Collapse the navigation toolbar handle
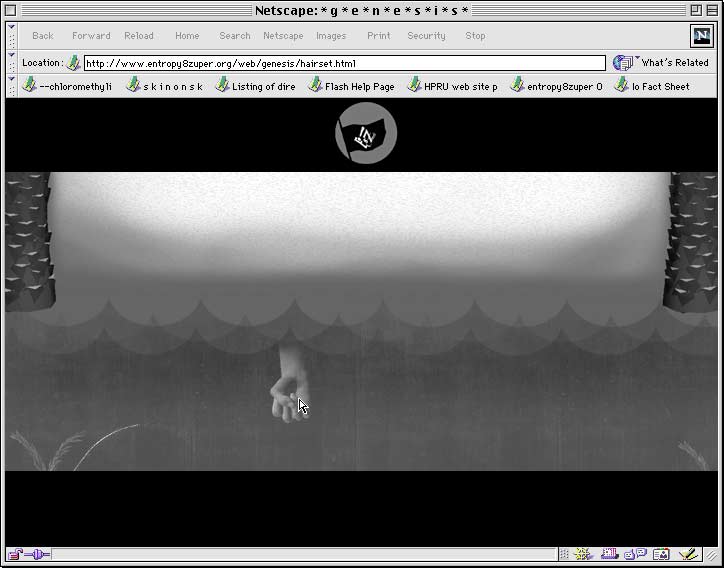 point(12,36)
